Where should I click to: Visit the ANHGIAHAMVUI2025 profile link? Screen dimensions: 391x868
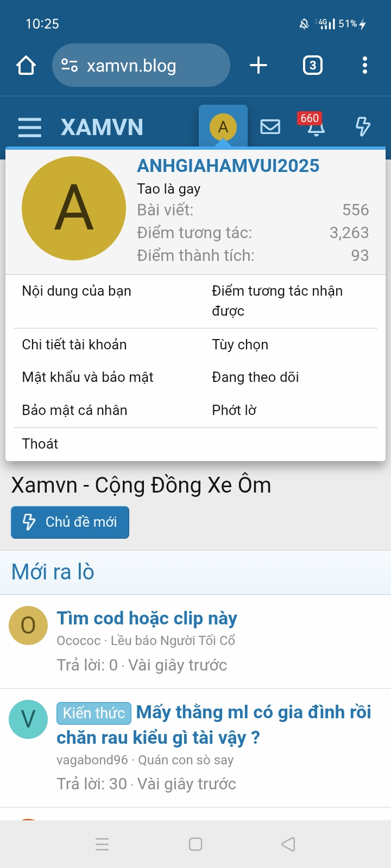coord(228,165)
